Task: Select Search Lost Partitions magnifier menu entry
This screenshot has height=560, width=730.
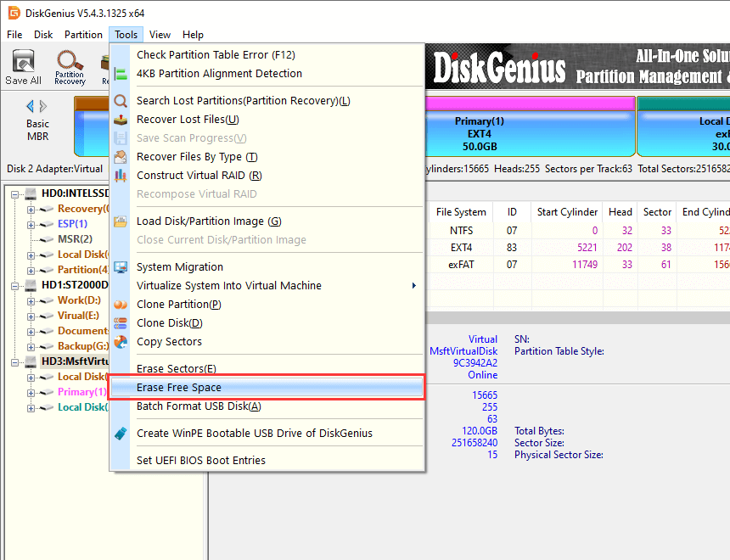Action: pyautogui.click(x=243, y=101)
